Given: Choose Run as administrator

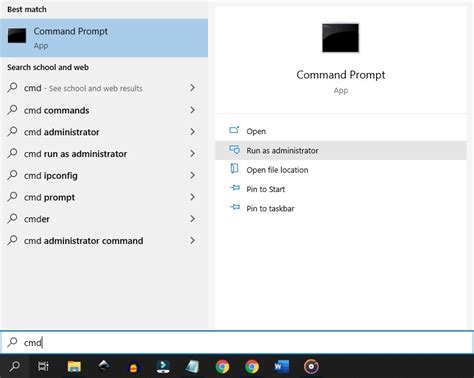Looking at the screenshot, I should [x=341, y=150].
